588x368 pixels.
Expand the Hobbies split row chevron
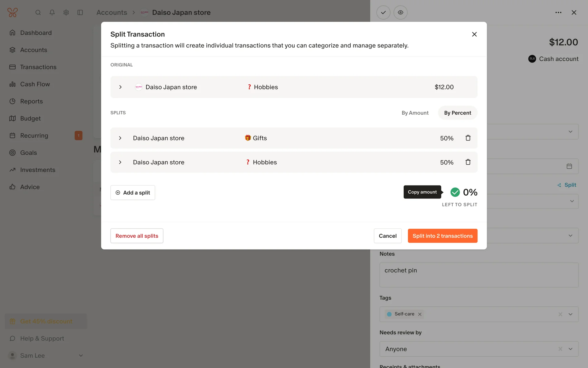[120, 162]
